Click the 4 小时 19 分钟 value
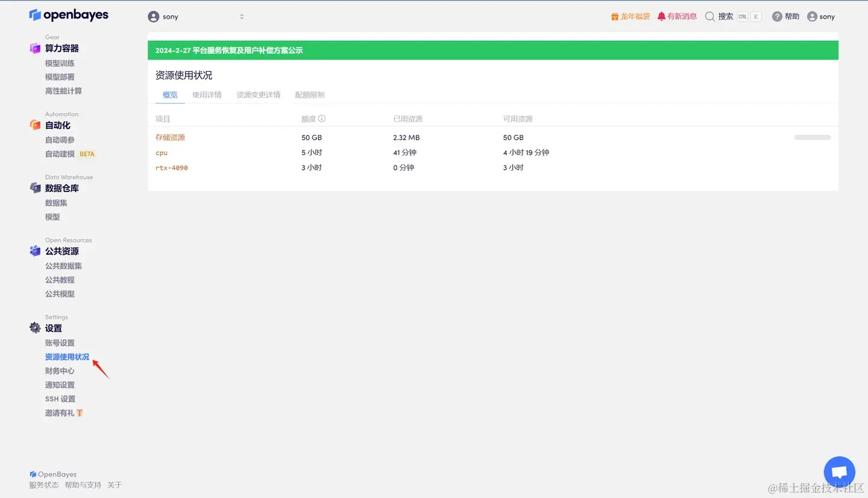The height and width of the screenshot is (498, 868). click(526, 153)
